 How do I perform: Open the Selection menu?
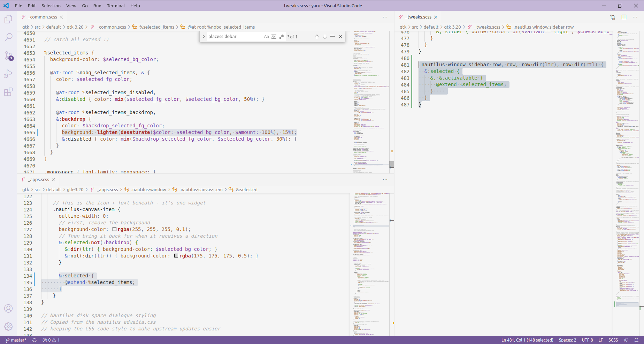(x=51, y=6)
